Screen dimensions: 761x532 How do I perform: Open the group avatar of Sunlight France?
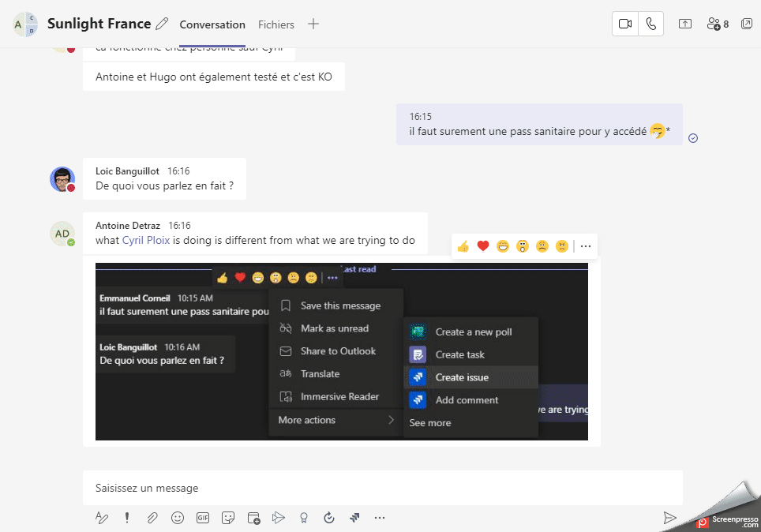25,24
